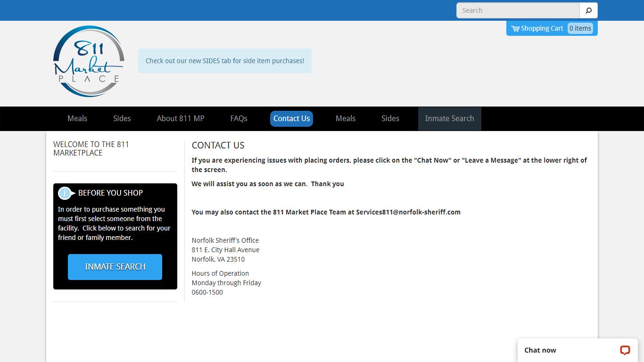Go to About 811 MP page

tap(181, 118)
